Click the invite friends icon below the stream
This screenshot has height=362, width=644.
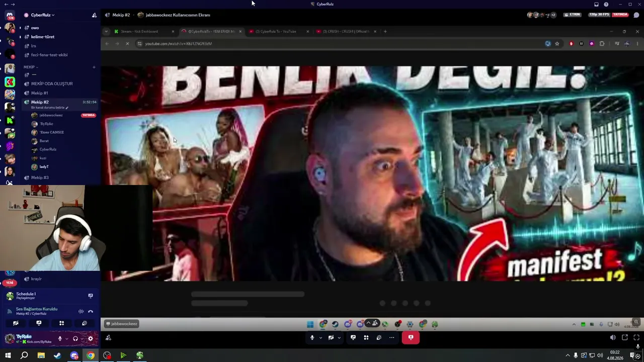[x=108, y=338]
